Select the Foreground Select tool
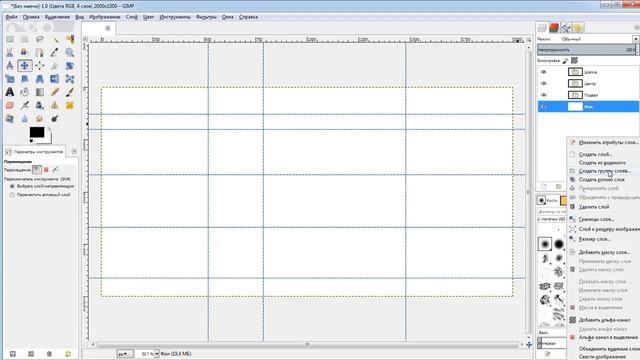640x360 pixels. pyautogui.click(x=24, y=52)
